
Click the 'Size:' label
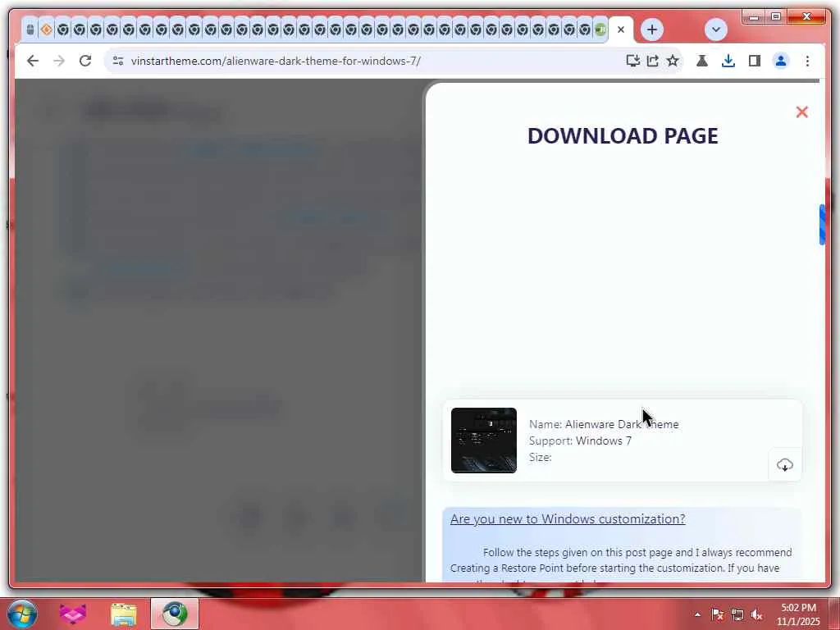(x=540, y=458)
